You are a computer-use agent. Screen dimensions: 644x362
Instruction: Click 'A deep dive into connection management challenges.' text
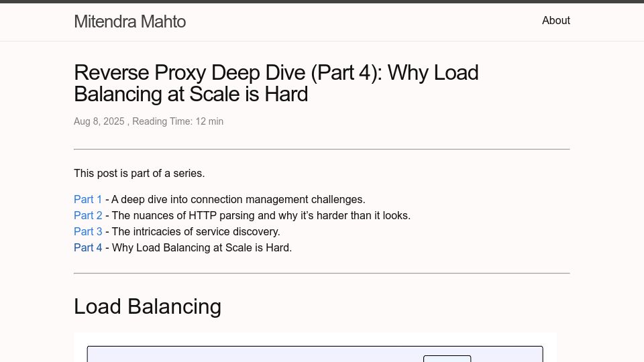click(x=238, y=200)
